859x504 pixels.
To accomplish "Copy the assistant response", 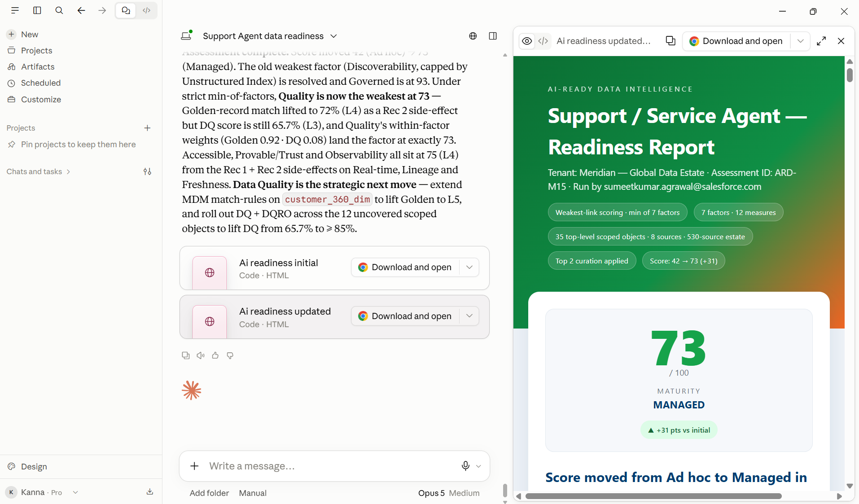I will tap(186, 355).
